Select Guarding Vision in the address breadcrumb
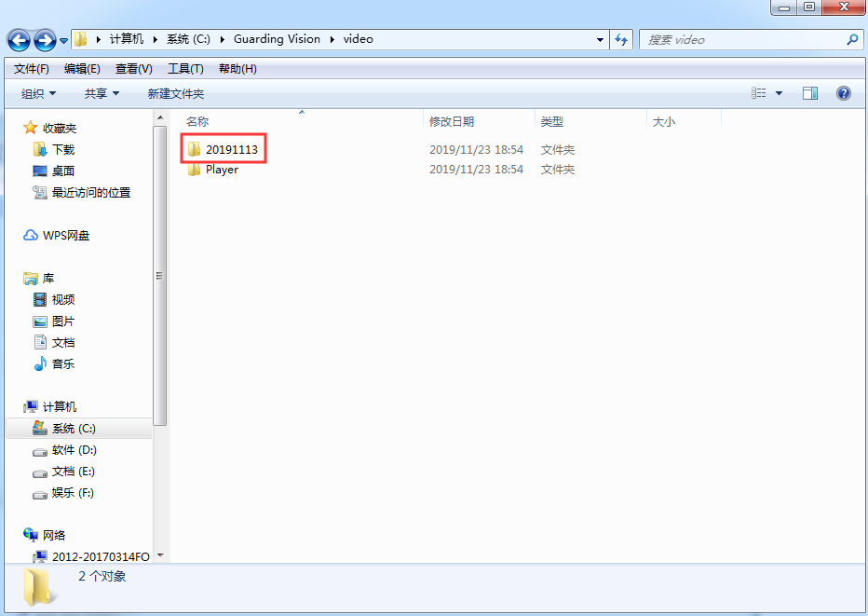 point(277,39)
